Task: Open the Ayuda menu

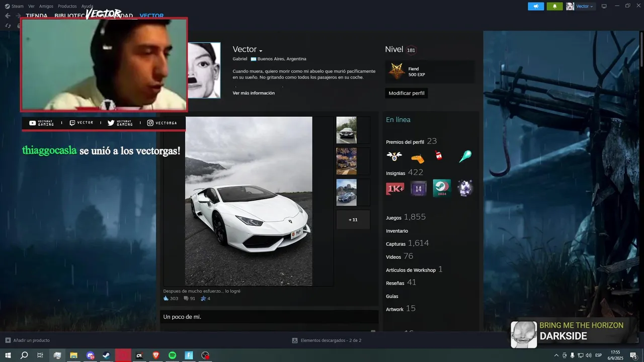Action: coord(88,6)
